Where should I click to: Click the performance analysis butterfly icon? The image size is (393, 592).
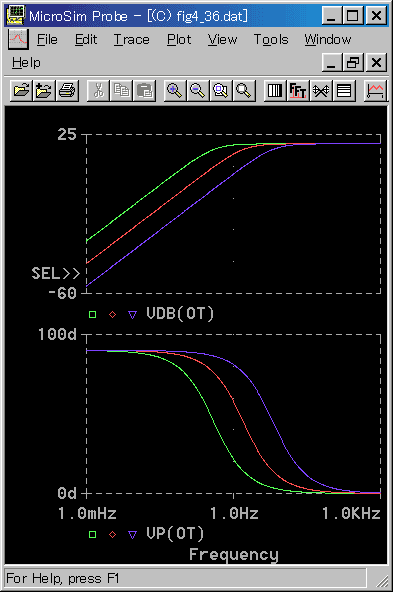coord(321,91)
